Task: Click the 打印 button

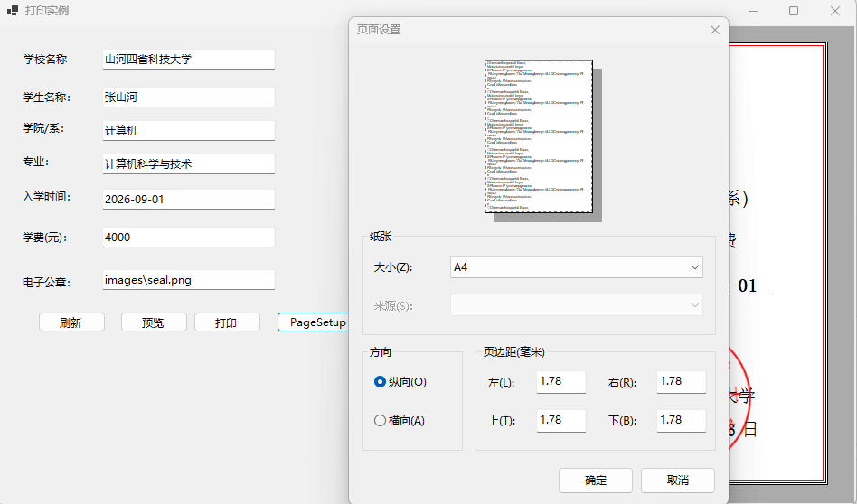Action: [x=227, y=322]
